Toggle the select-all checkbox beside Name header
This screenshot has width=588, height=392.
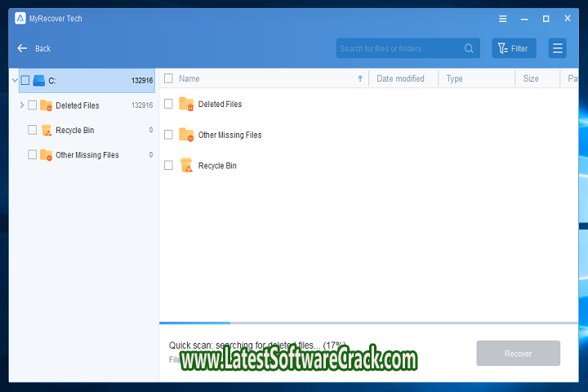pyautogui.click(x=168, y=78)
